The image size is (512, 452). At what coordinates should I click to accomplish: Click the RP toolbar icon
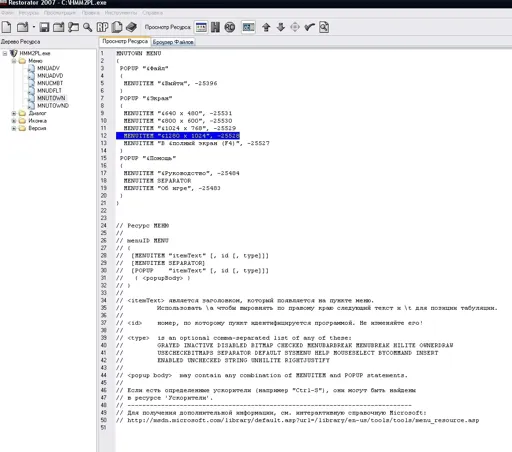(102, 27)
